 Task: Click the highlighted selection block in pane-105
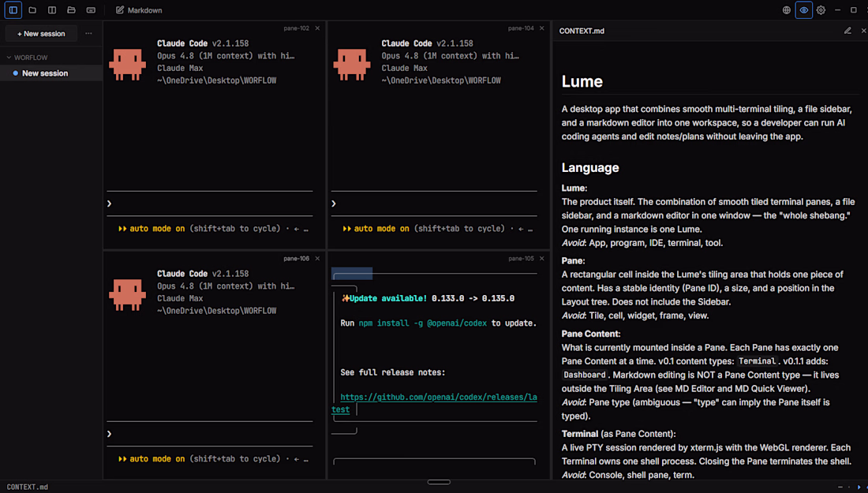(352, 274)
